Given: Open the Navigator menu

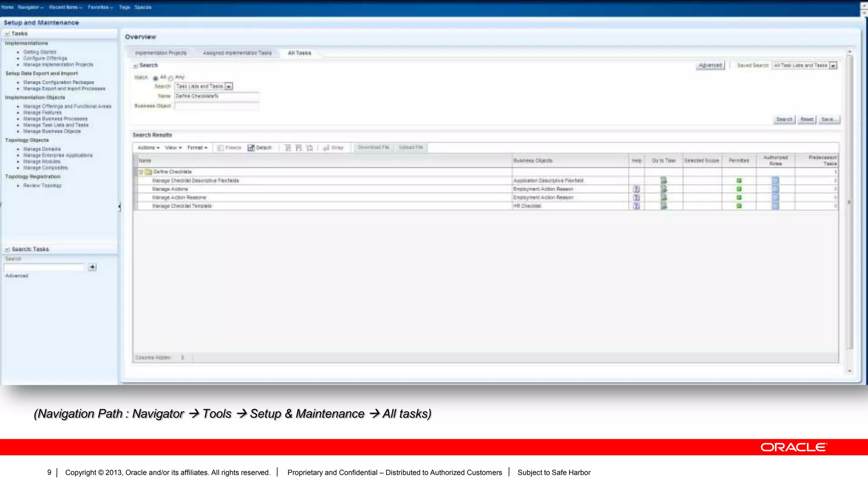Looking at the screenshot, I should 31,7.
